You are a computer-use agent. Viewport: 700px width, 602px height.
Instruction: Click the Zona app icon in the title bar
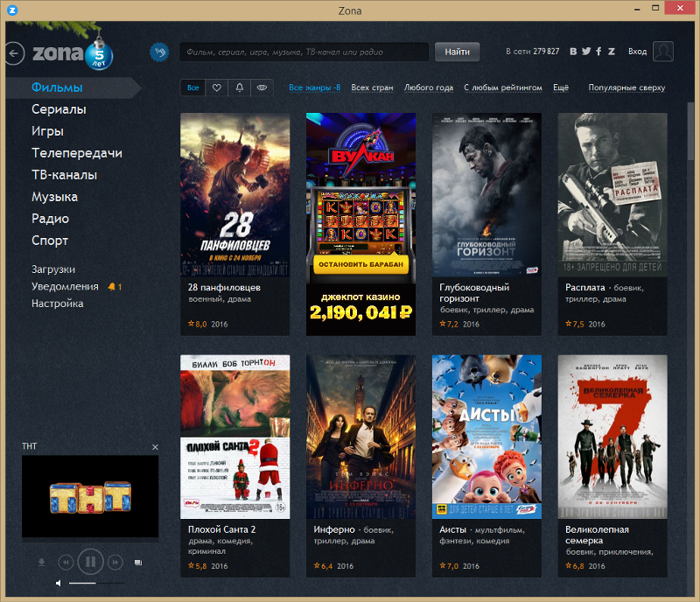point(12,10)
